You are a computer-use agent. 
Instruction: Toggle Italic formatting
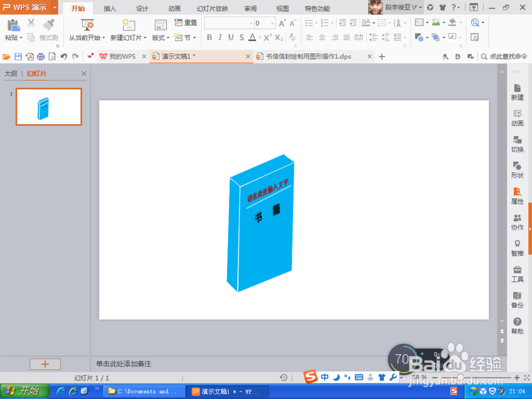[x=220, y=37]
